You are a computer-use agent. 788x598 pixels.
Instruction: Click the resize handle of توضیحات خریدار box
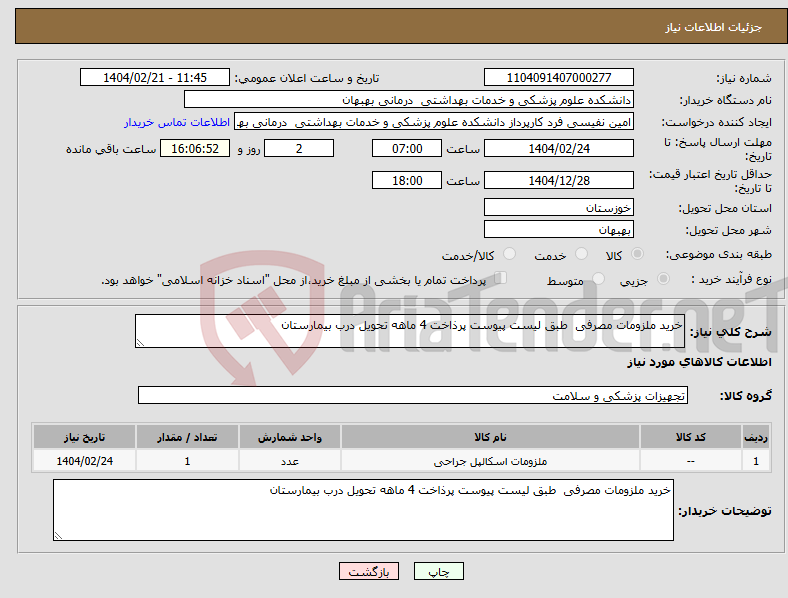point(58,536)
